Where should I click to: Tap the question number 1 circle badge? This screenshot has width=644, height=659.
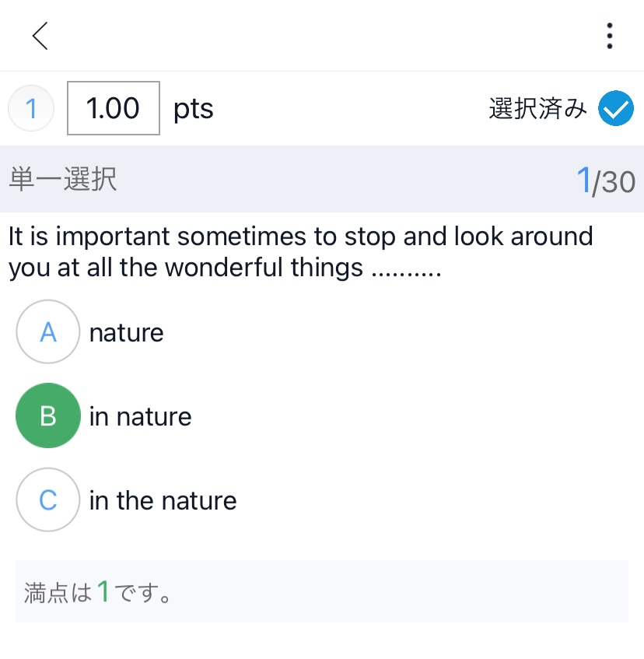pyautogui.click(x=31, y=109)
